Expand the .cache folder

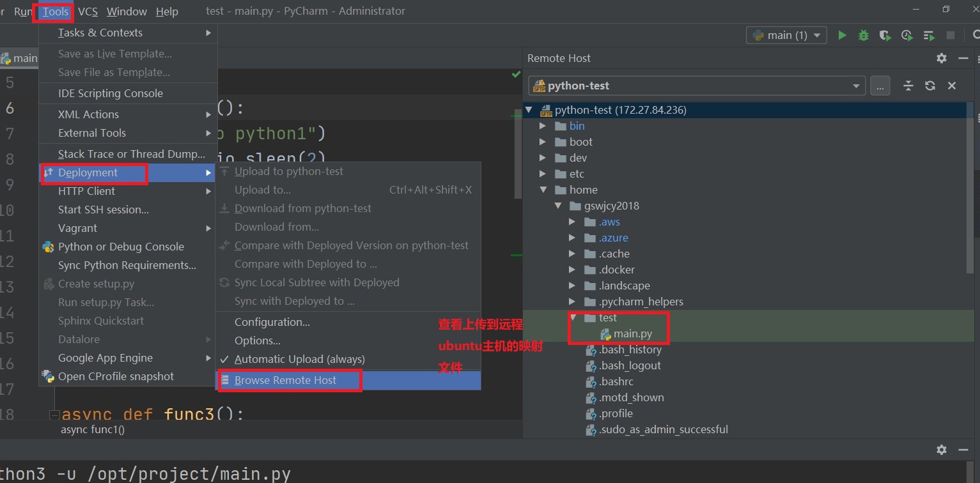tap(573, 254)
